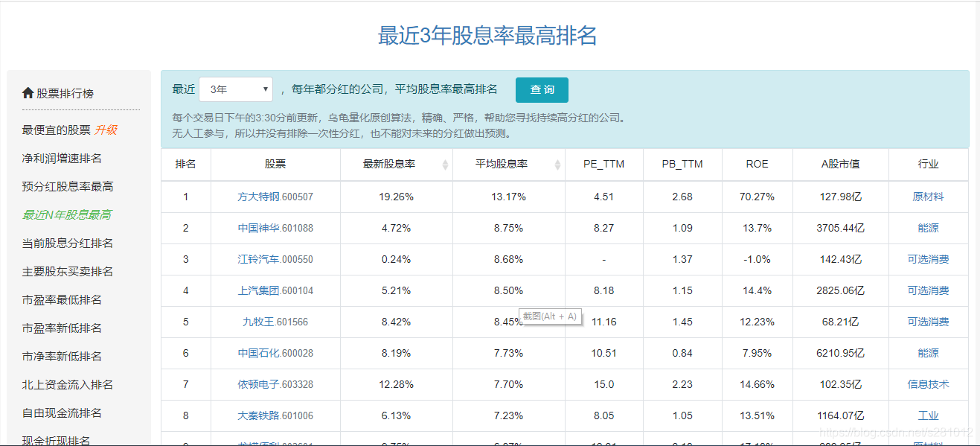Click 可选消费 industry link for 江铃汽车
The height and width of the screenshot is (446, 980).
928,259
